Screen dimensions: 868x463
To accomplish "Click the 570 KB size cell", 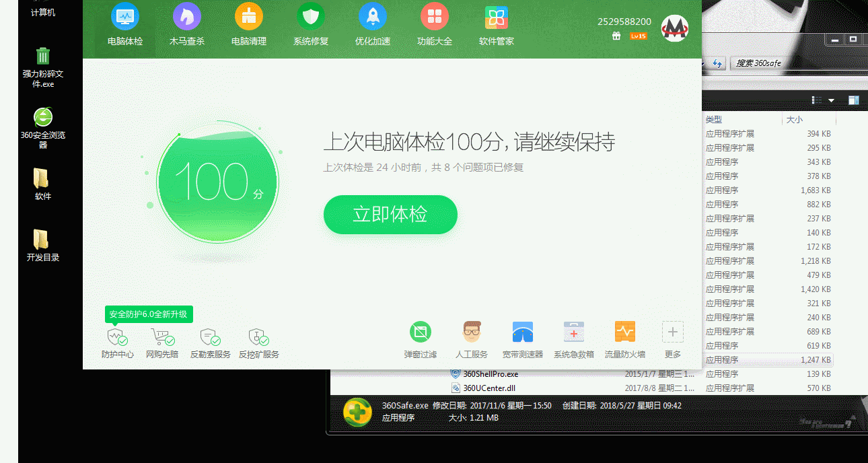I will [819, 388].
